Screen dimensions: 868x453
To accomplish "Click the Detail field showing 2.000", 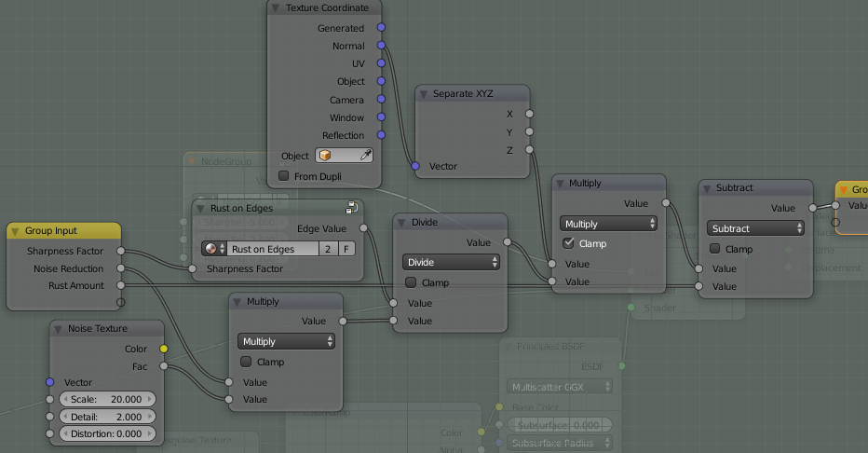I will (x=107, y=417).
